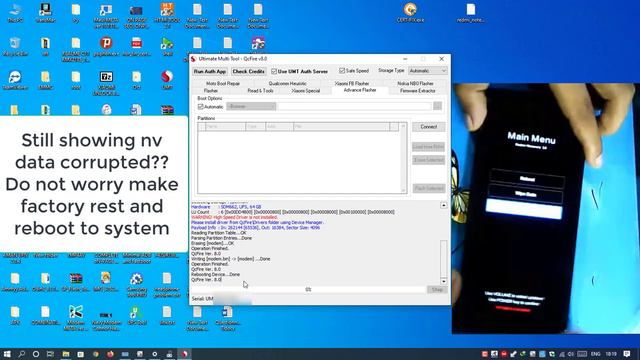Screen dimensions: 640x360
Task: Click the Name column header in Partitions
Action: pyautogui.click(x=225, y=127)
